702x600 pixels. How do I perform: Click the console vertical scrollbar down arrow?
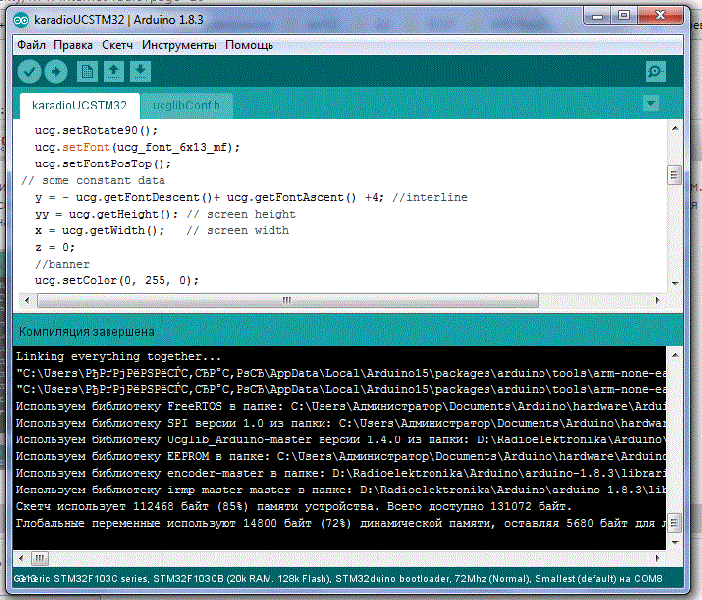point(675,542)
